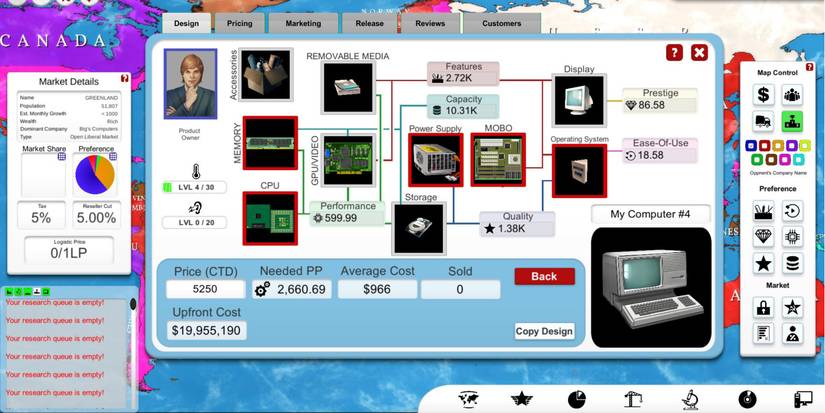Select the padlock market icon
This screenshot has width=825, height=413.
coord(763,307)
